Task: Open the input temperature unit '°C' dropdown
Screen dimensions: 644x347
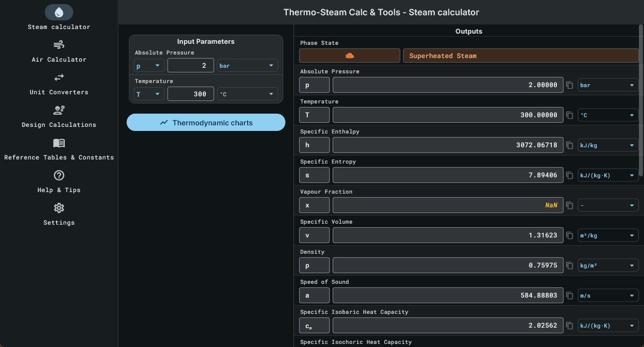Action: (248, 94)
